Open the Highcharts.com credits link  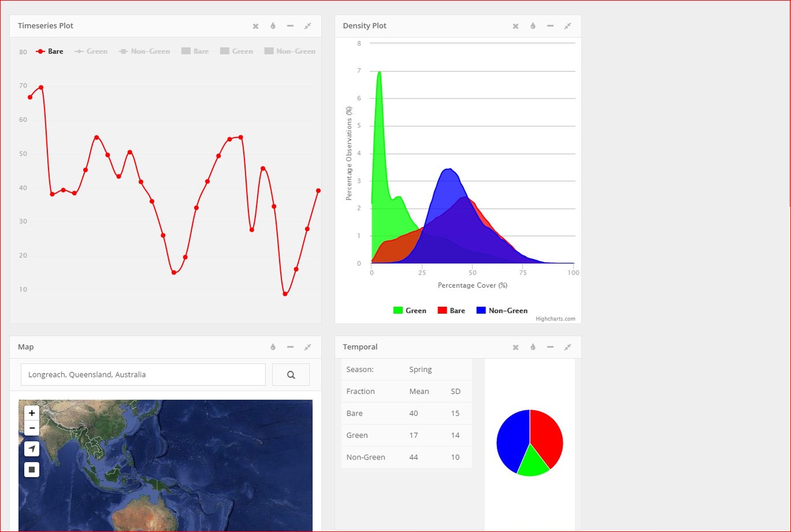(x=555, y=319)
